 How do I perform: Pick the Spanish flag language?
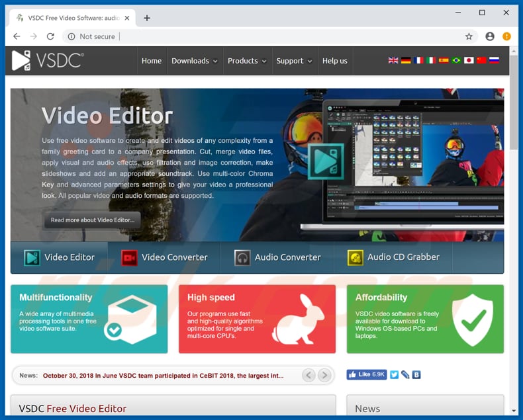444,60
